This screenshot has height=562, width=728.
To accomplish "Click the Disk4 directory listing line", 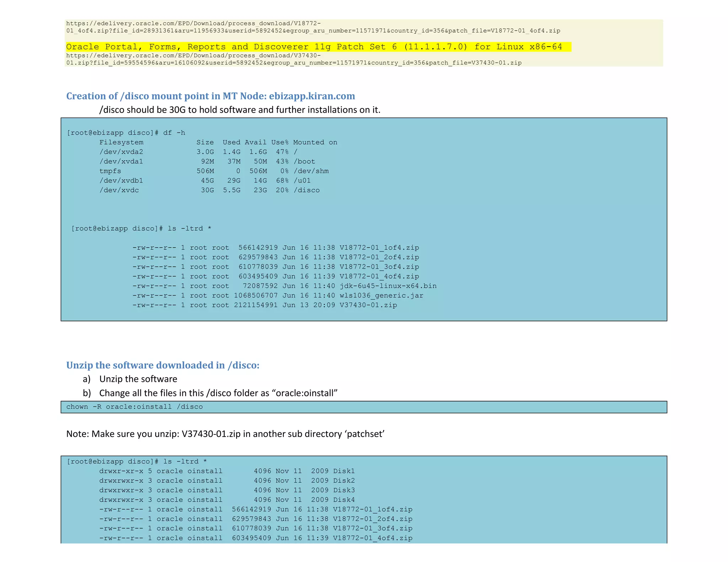I will (x=227, y=500).
